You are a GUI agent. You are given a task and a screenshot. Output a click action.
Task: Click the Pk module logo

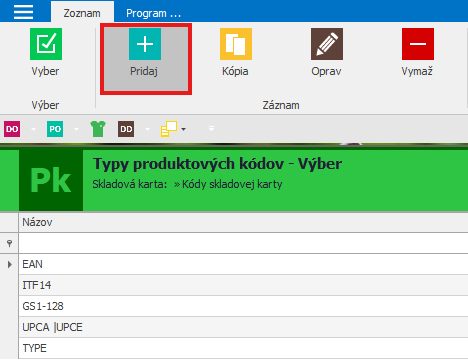(51, 180)
